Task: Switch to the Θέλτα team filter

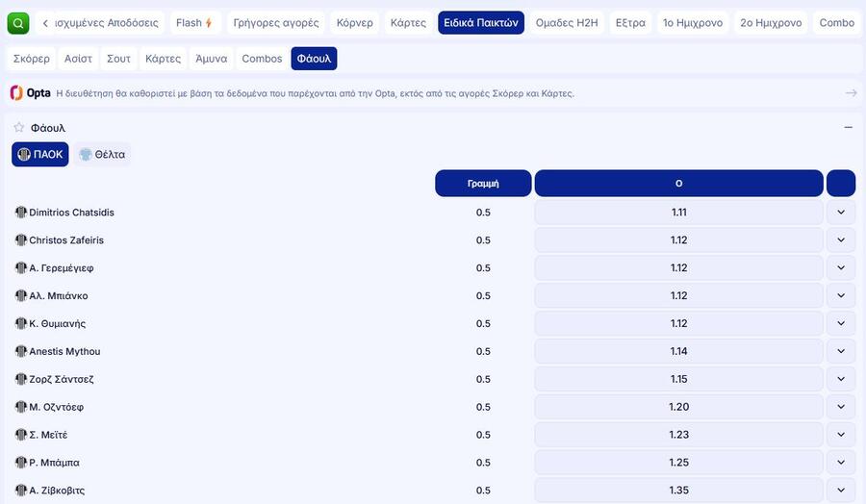Action: [102, 154]
